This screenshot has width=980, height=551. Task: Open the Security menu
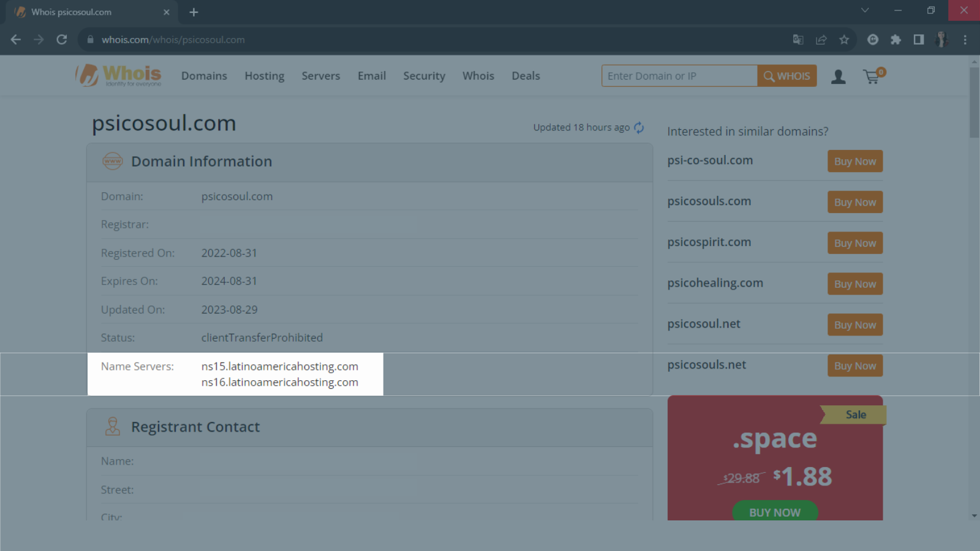tap(424, 76)
